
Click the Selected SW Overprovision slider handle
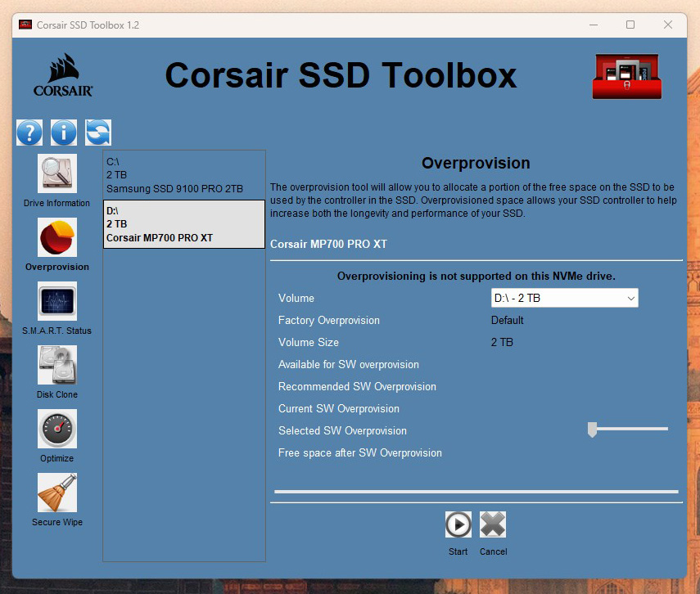tap(592, 430)
